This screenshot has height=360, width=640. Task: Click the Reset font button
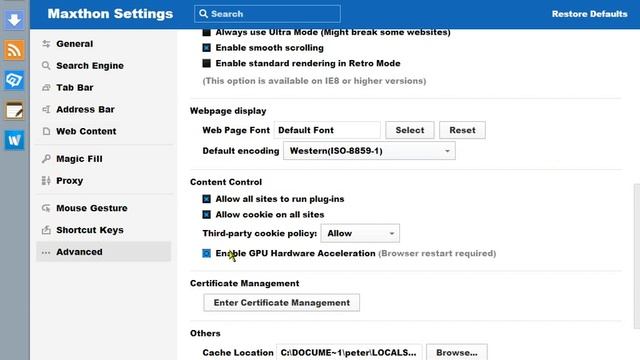(x=462, y=130)
